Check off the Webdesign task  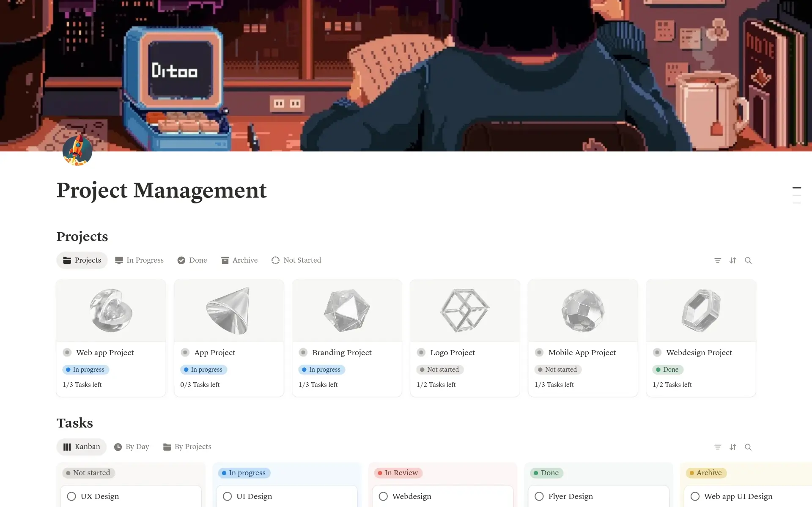383,496
